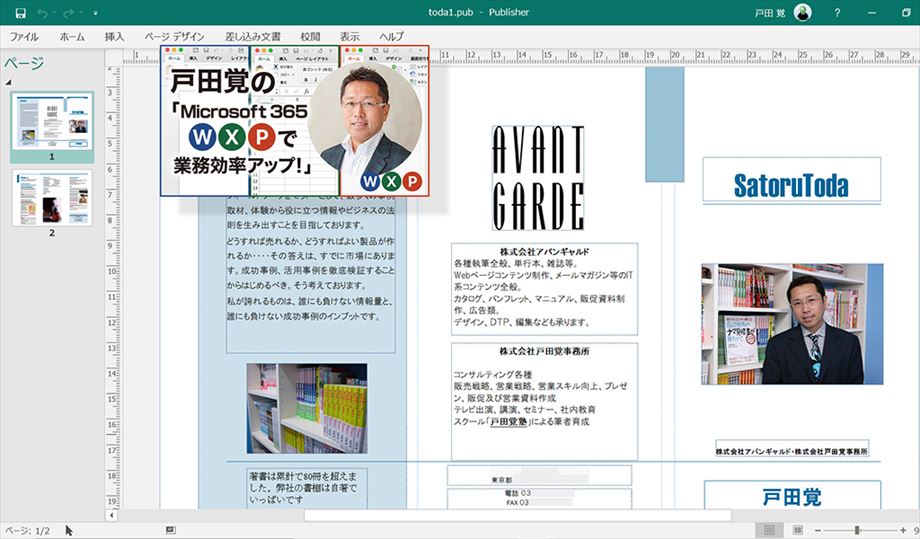Switch to single page view
This screenshot has width=920, height=539.
769,530
